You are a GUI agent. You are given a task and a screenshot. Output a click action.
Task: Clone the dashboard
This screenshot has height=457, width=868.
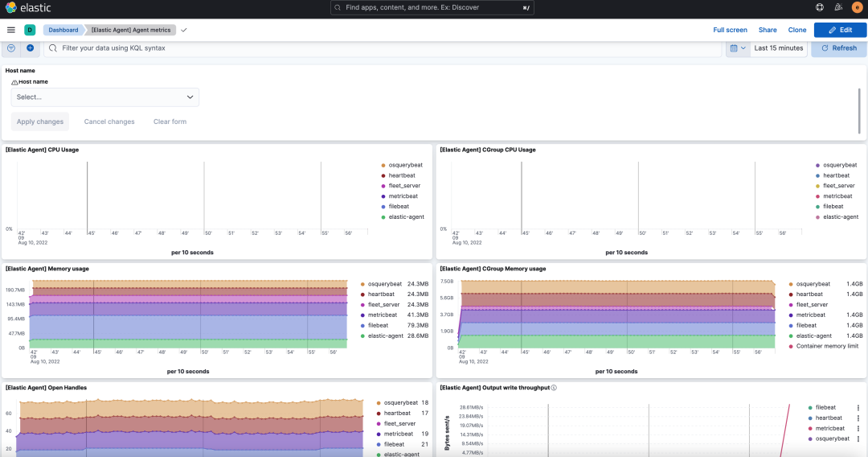tap(797, 30)
